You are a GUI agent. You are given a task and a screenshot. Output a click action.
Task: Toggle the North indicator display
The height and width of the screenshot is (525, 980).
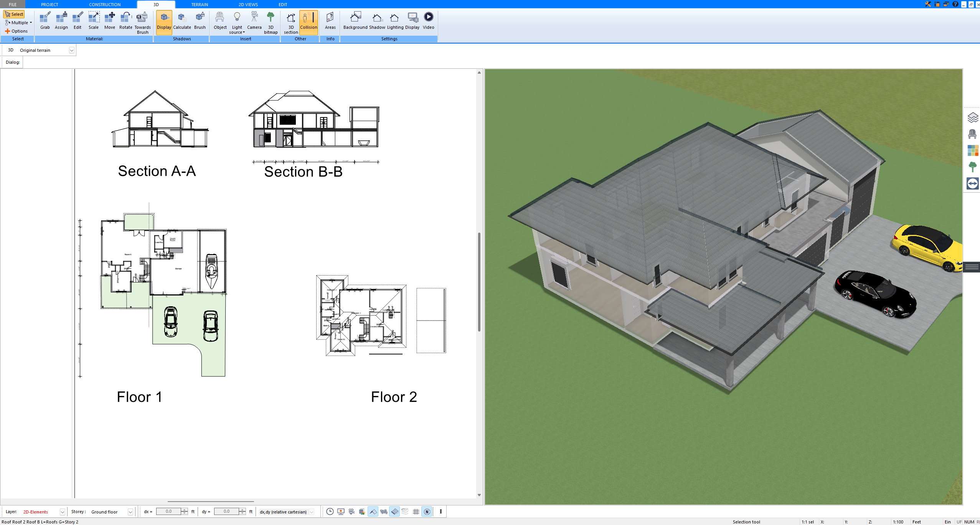[x=427, y=512]
